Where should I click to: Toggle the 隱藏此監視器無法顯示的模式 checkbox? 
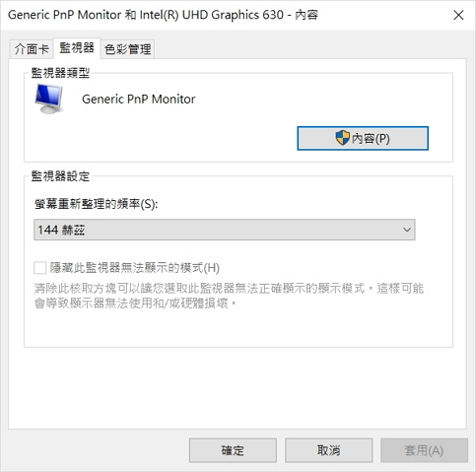coord(40,268)
